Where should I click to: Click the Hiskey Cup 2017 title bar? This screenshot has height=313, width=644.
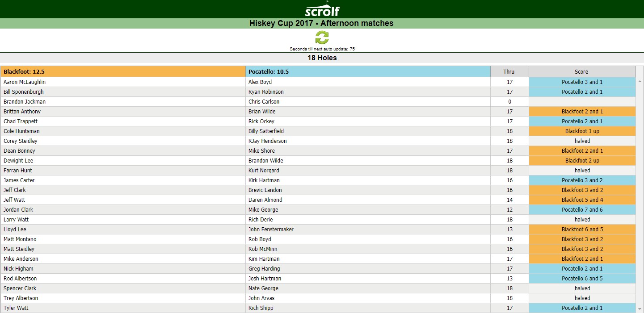tap(322, 23)
